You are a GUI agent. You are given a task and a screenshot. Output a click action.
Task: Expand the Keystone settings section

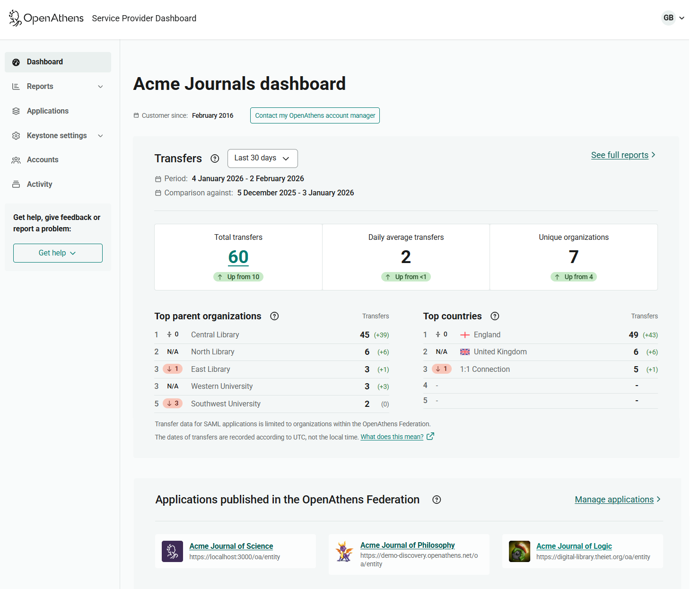pos(57,135)
